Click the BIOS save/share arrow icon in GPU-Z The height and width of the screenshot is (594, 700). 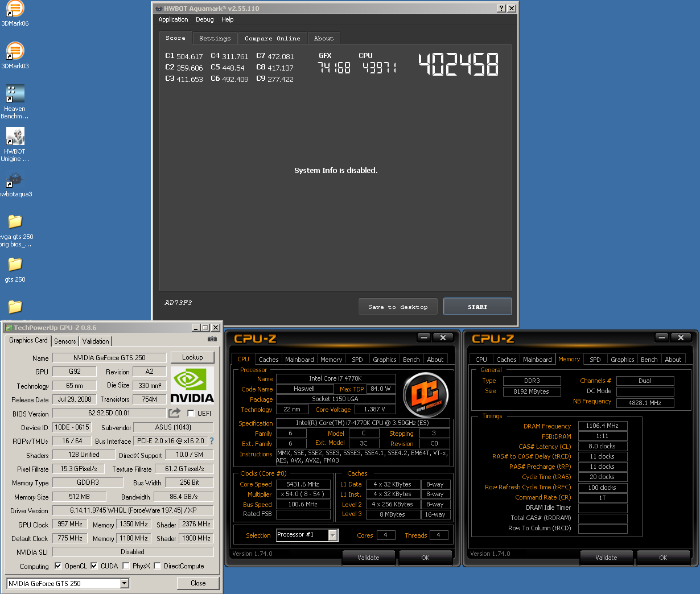[x=175, y=412]
